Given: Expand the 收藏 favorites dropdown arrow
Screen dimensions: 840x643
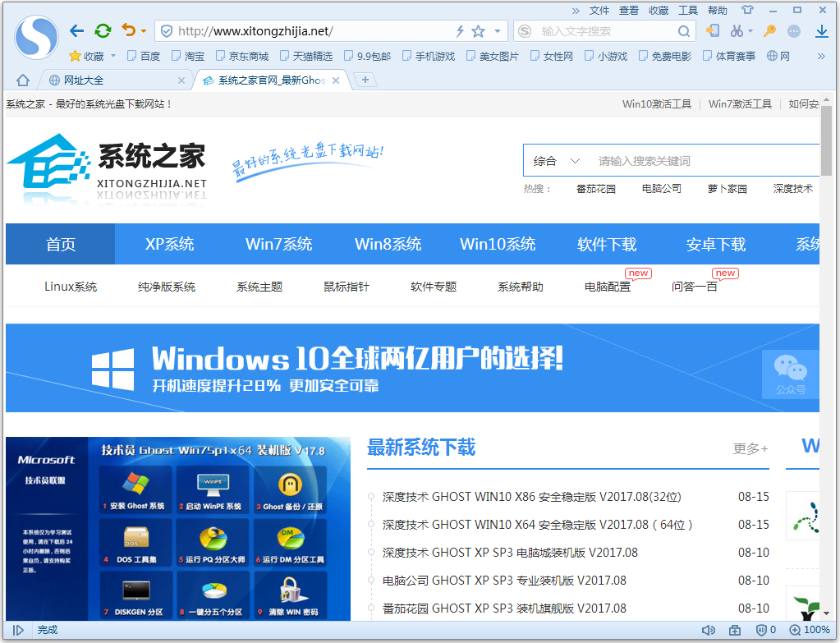Looking at the screenshot, I should click(x=113, y=56).
